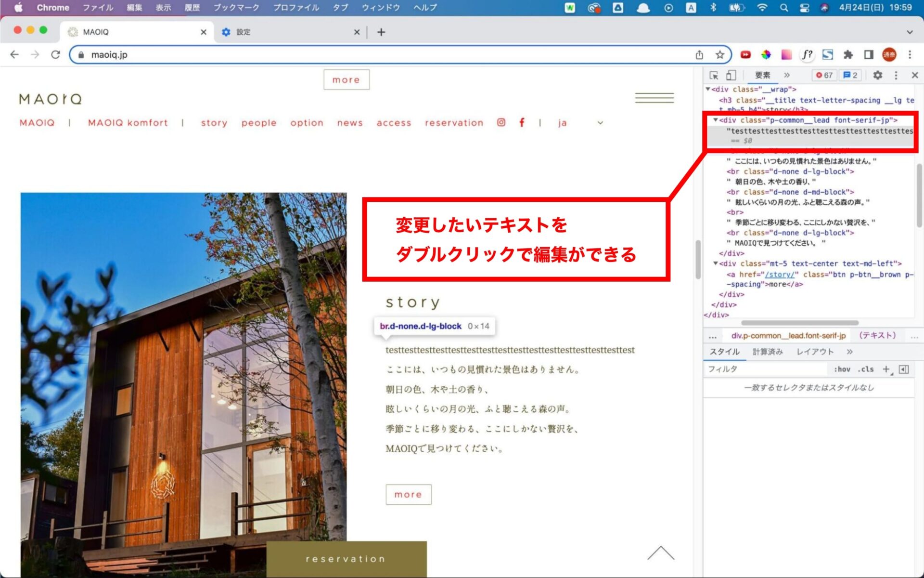Click the Wi-Fi status icon
This screenshot has height=578, width=924.
pos(762,7)
